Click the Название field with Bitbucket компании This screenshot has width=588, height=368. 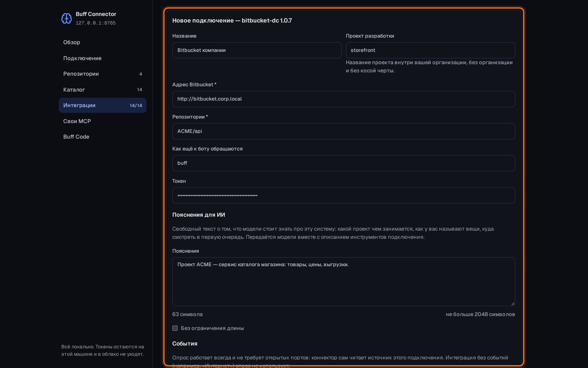tap(257, 50)
